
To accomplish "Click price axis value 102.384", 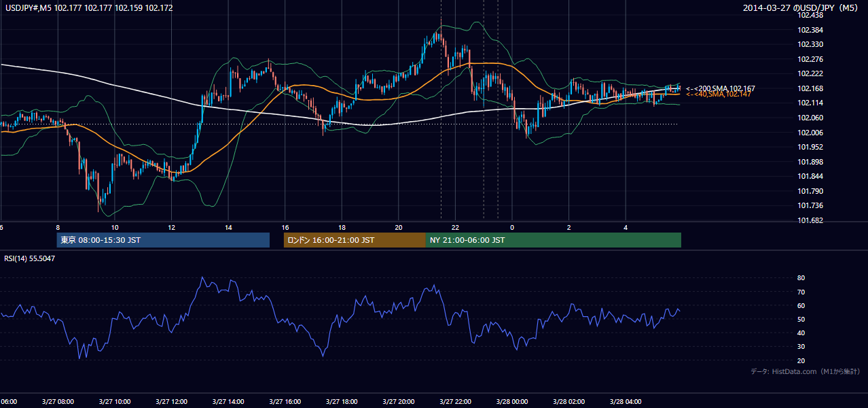I will (x=810, y=30).
